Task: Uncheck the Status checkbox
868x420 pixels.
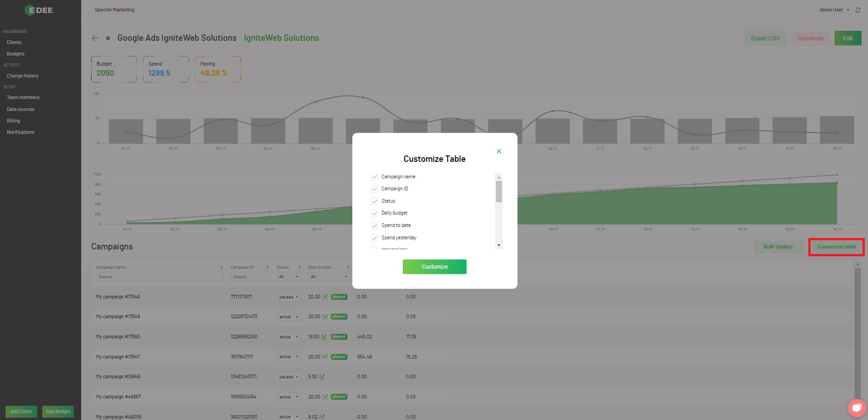Action: (x=374, y=201)
